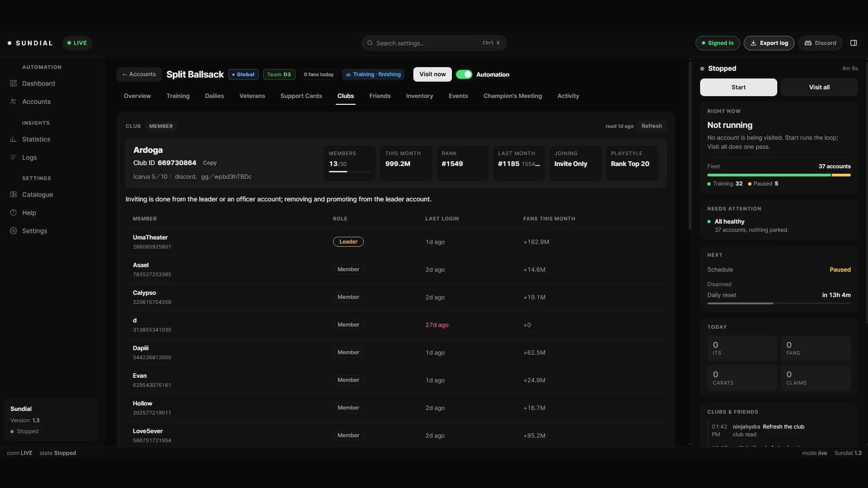
Task: Go to the Champion's Meeting tab
Action: pyautogui.click(x=513, y=96)
